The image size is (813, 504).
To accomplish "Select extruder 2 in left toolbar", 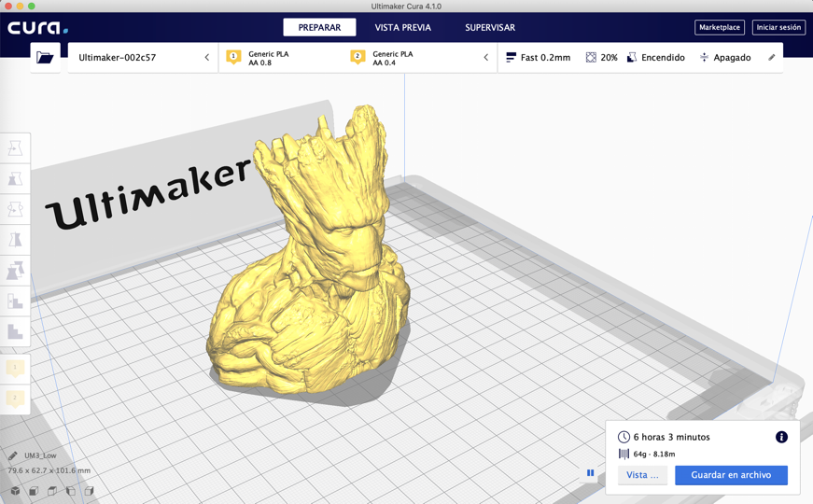I will [15, 399].
